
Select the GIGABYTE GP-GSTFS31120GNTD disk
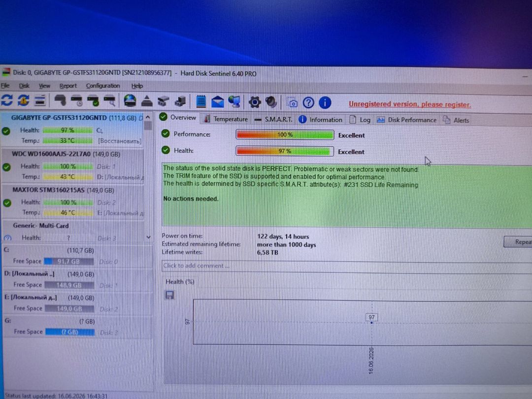tap(72, 129)
